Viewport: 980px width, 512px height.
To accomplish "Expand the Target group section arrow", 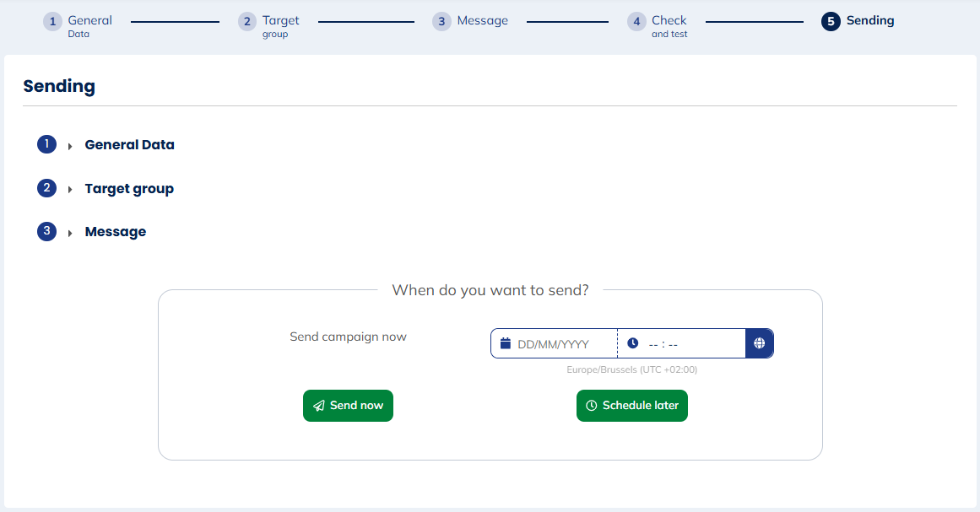I will [x=70, y=190].
